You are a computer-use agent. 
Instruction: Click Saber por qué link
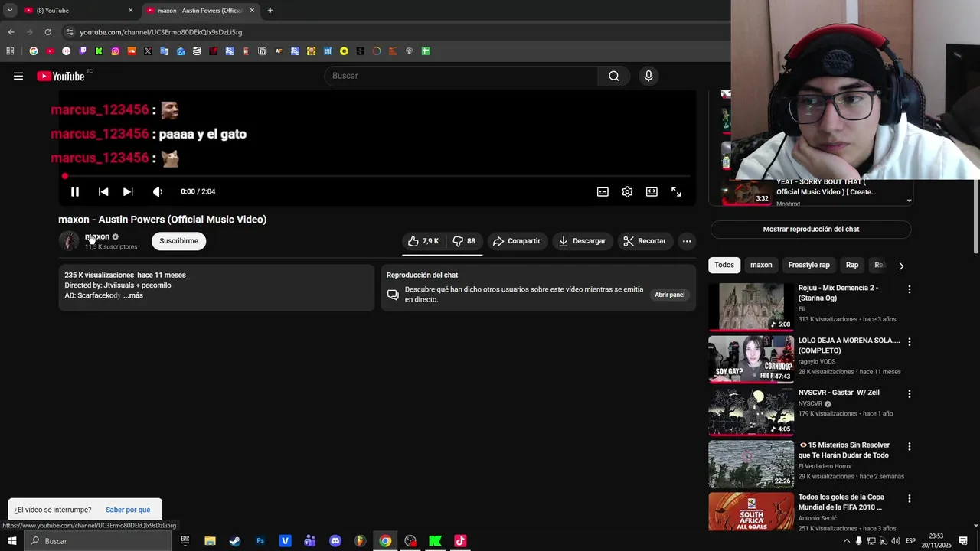click(128, 510)
